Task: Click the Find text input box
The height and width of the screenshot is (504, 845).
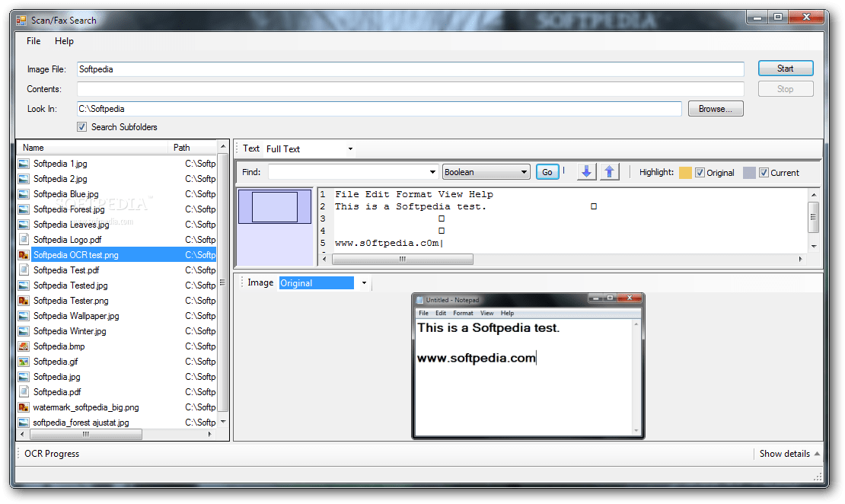Action: coord(348,172)
